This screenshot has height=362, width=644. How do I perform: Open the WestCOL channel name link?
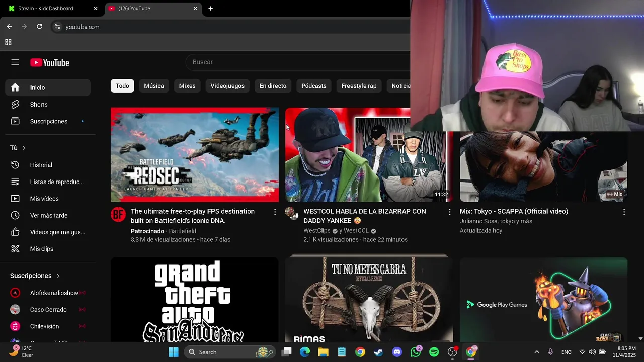click(356, 231)
